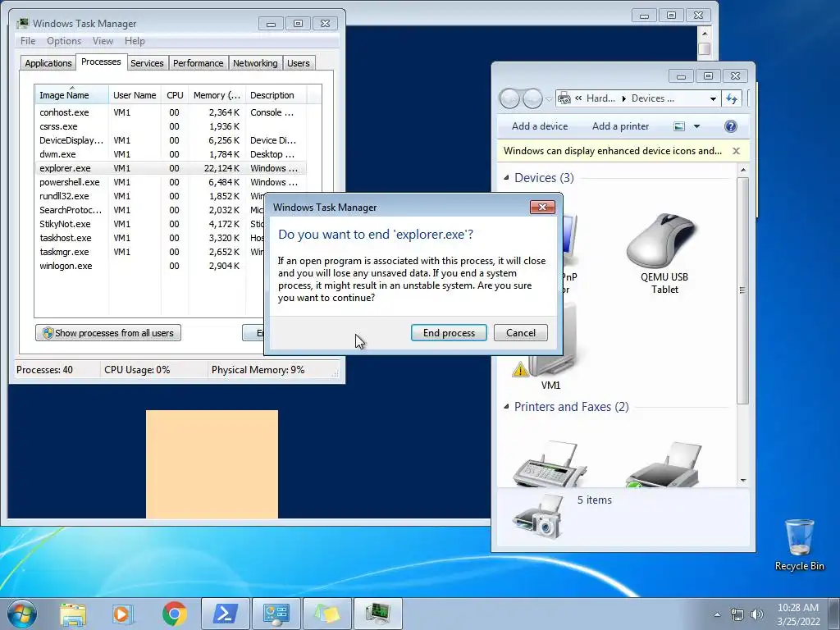Open Windows Media Player from taskbar
Image resolution: width=840 pixels, height=630 pixels.
coord(123,614)
